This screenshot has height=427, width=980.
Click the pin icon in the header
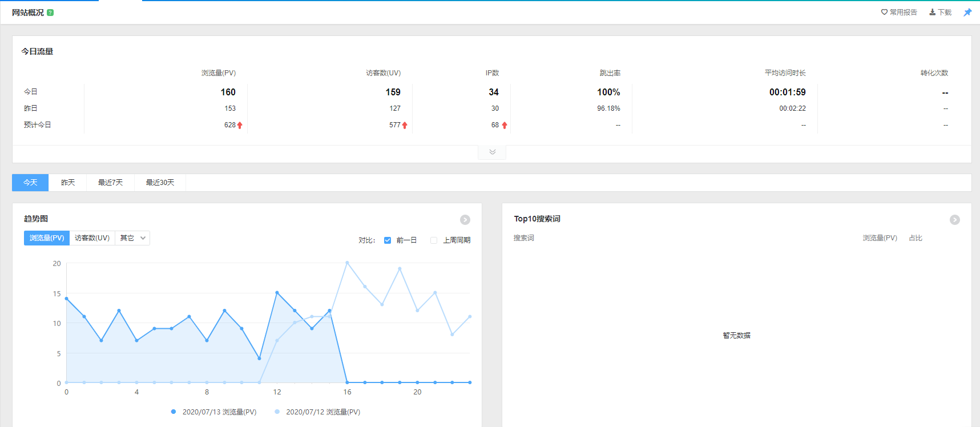[x=967, y=13]
